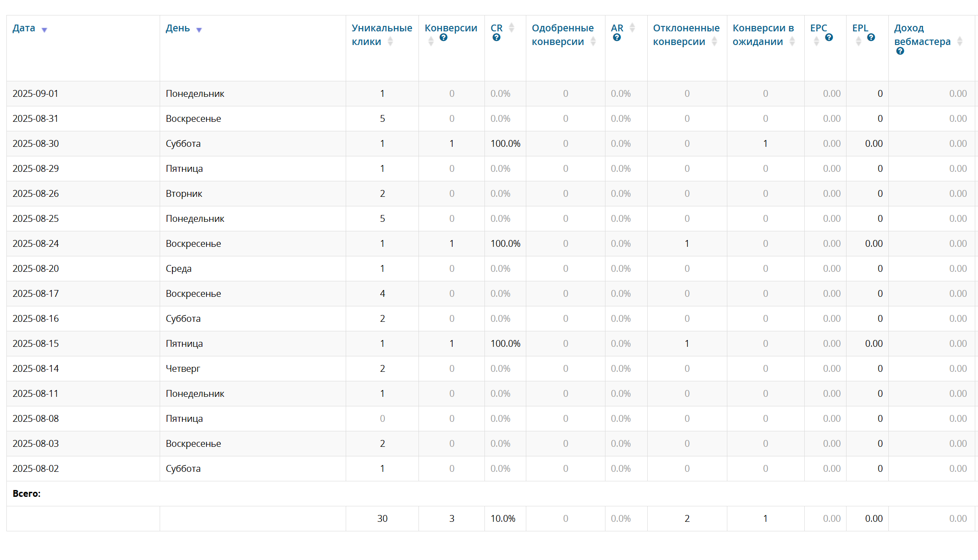The image size is (978, 560).
Task: Click the AR column help question icon
Action: click(617, 38)
